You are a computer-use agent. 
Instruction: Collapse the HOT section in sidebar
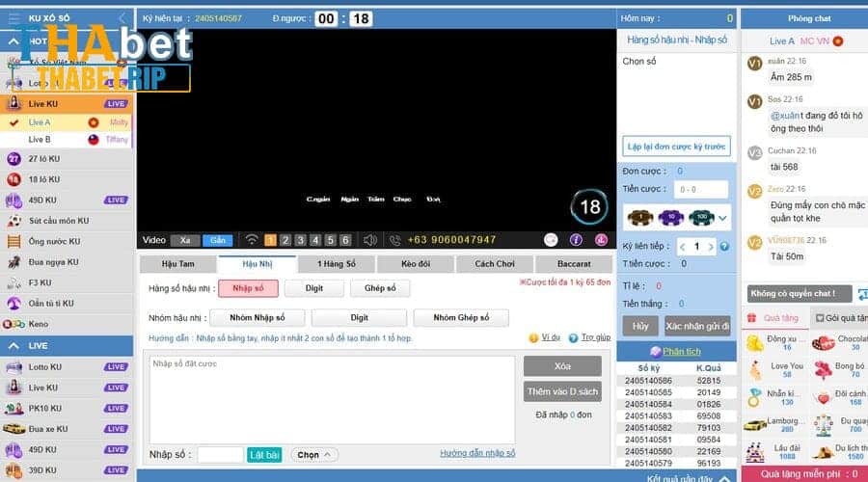tap(14, 41)
